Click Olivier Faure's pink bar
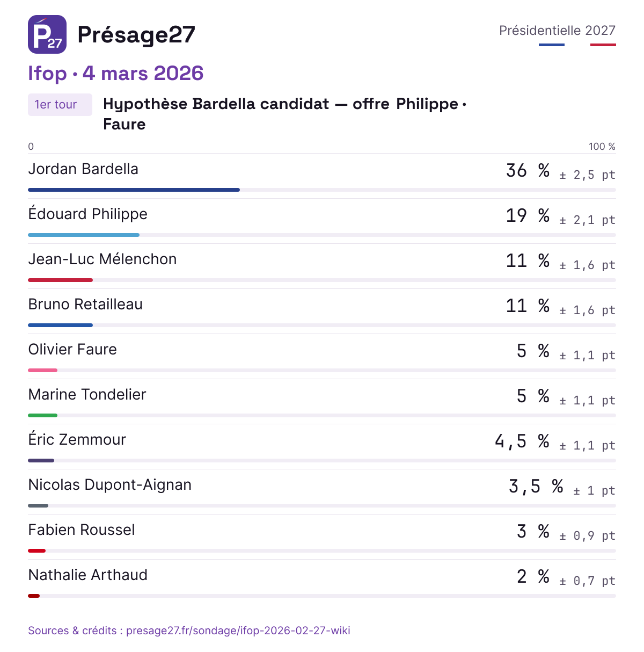 (x=42, y=370)
